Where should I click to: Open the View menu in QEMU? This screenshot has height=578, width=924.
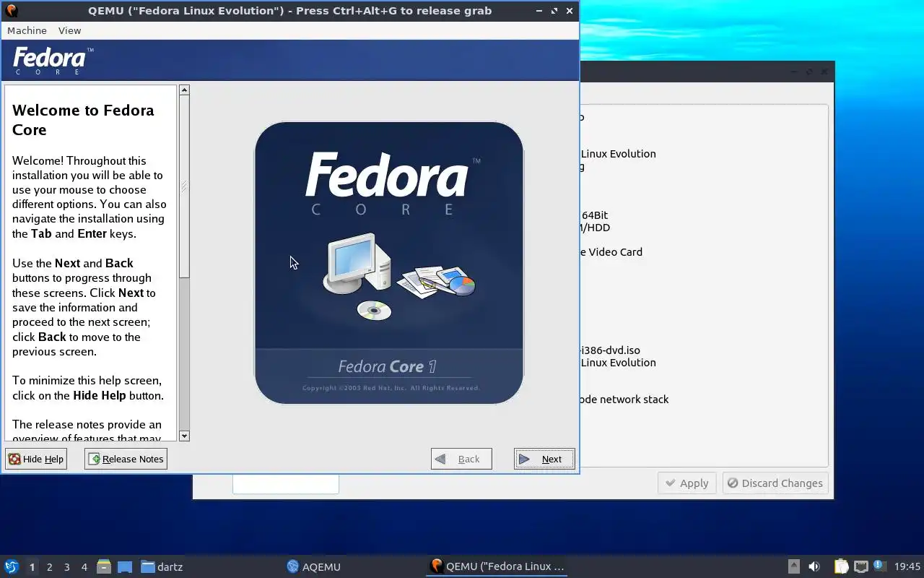coord(69,30)
